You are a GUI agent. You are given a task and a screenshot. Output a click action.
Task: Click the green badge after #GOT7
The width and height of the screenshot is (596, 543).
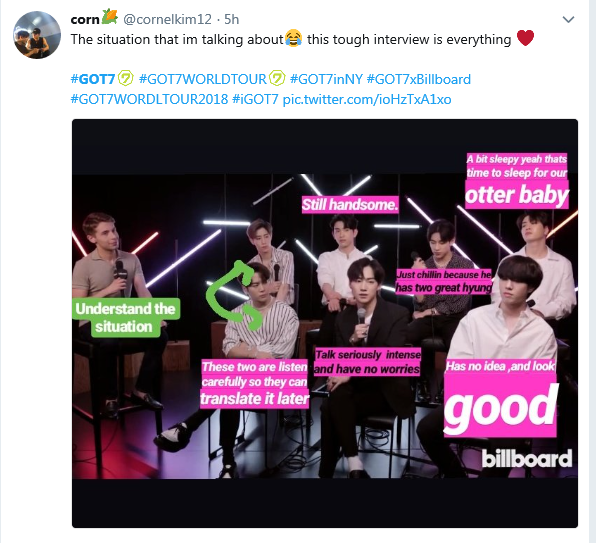pos(125,79)
